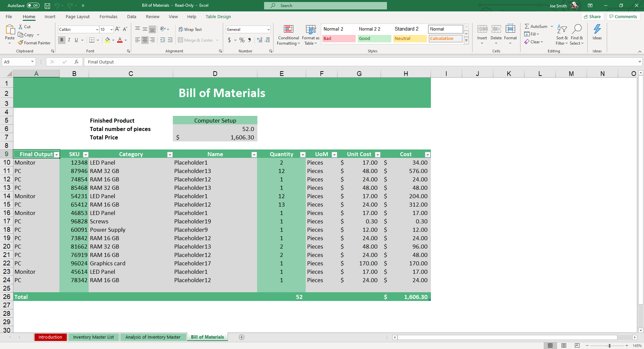644x349 pixels.
Task: Switch to the Inventory Master List sheet
Action: pyautogui.click(x=93, y=337)
